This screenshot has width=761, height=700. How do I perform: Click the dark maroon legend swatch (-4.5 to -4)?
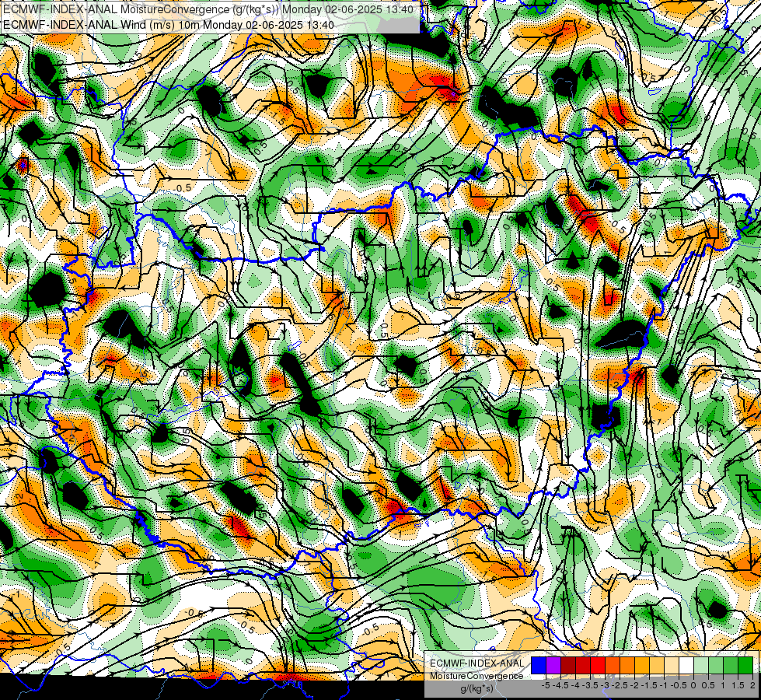568,665
